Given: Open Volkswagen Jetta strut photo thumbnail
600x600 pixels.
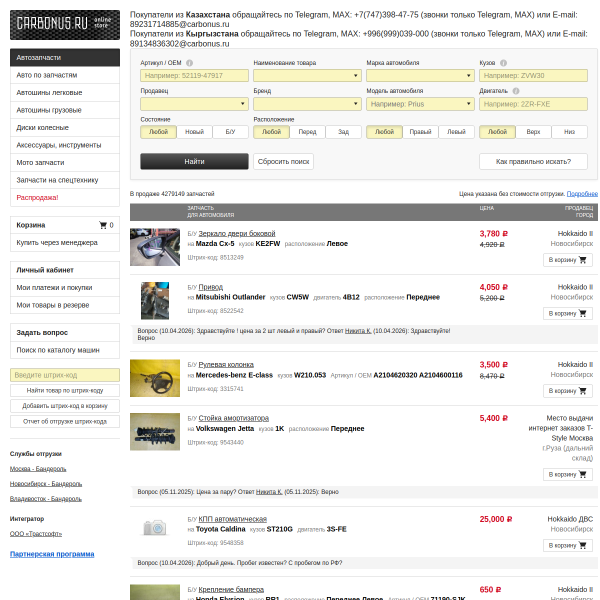Looking at the screenshot, I should pos(155,431).
